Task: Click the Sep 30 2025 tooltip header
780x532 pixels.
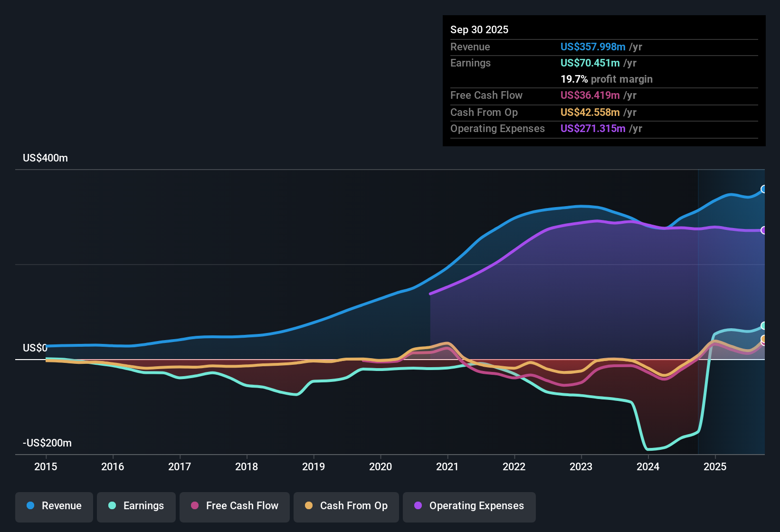Action: (x=480, y=29)
